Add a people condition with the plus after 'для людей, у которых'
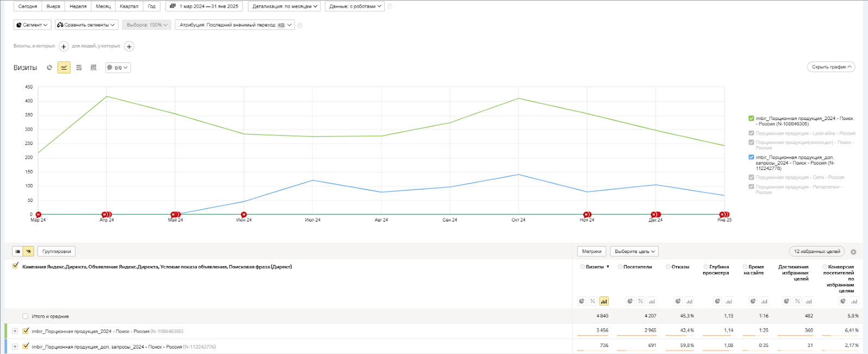Screen dimensions: 868x354 129,47
